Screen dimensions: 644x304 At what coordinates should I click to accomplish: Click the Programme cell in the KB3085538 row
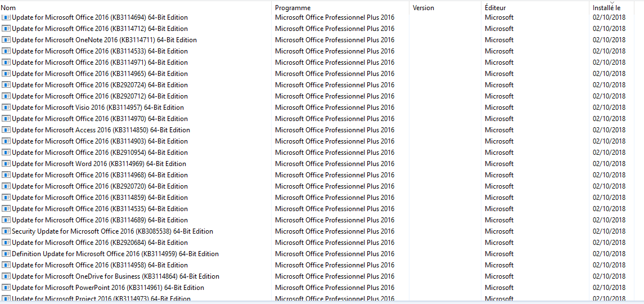[335, 231]
